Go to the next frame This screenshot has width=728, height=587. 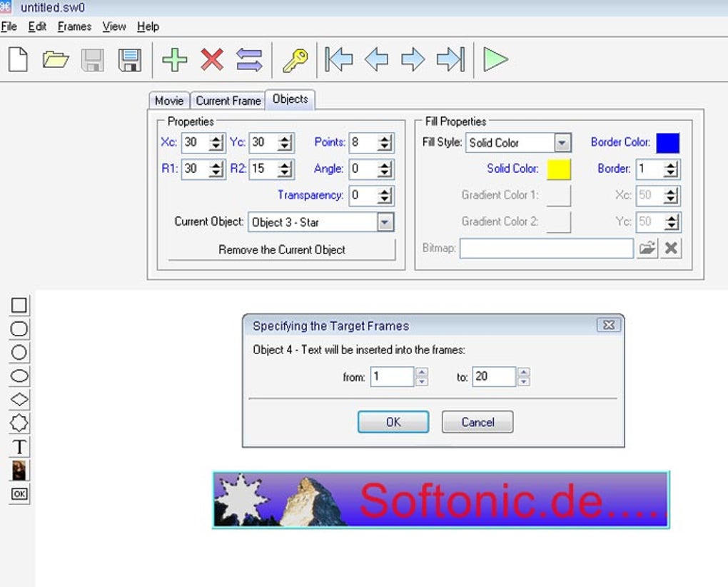(414, 60)
